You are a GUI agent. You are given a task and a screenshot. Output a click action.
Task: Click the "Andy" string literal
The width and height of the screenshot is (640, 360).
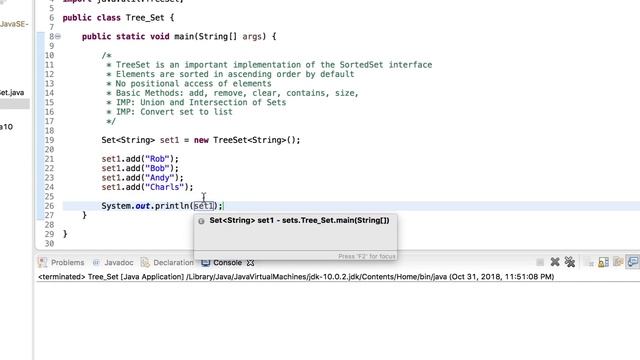(160, 178)
